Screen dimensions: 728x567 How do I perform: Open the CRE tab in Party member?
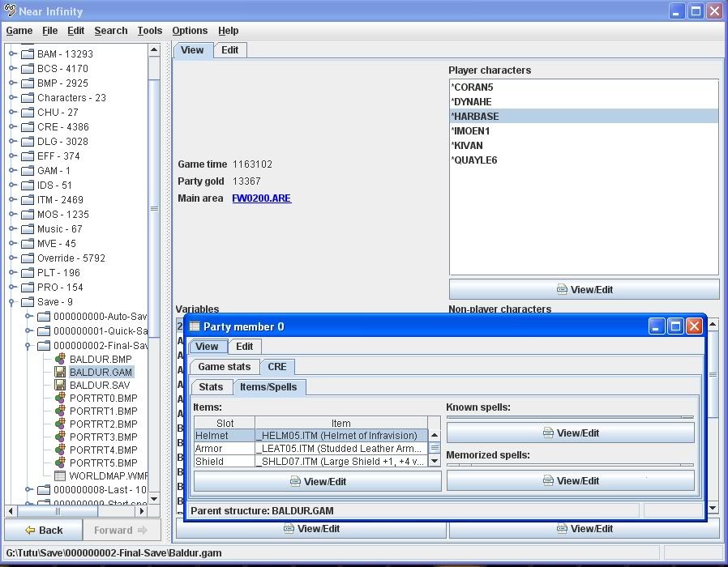pyautogui.click(x=277, y=366)
